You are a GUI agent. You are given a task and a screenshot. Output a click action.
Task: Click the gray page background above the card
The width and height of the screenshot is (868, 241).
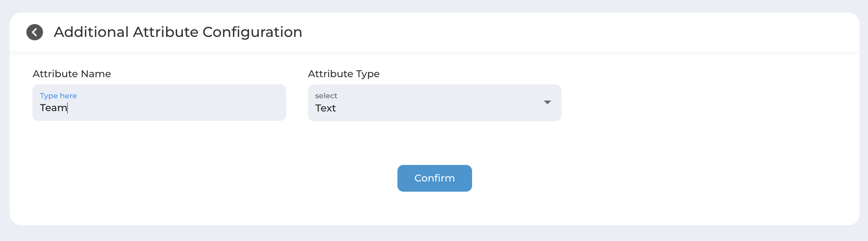pyautogui.click(x=434, y=6)
